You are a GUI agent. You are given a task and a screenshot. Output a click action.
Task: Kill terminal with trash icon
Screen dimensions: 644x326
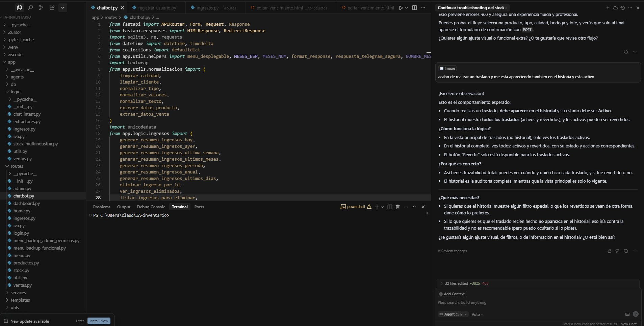tap(397, 207)
